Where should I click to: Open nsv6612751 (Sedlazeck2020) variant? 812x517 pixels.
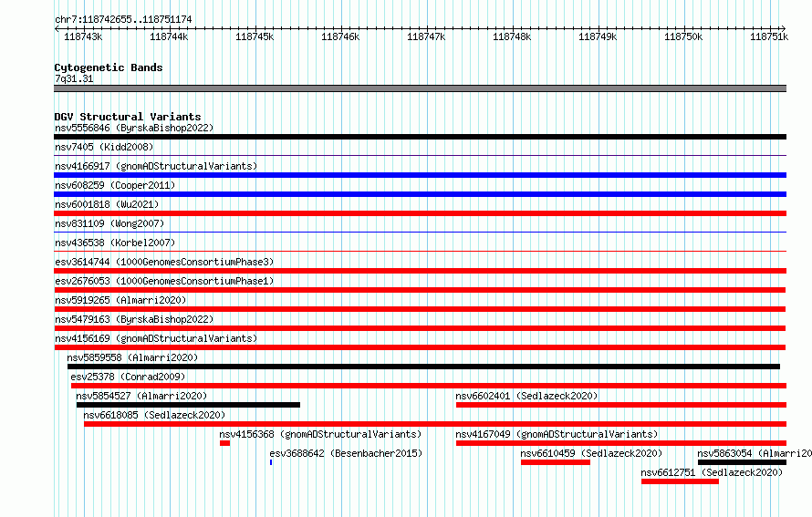(x=712, y=472)
